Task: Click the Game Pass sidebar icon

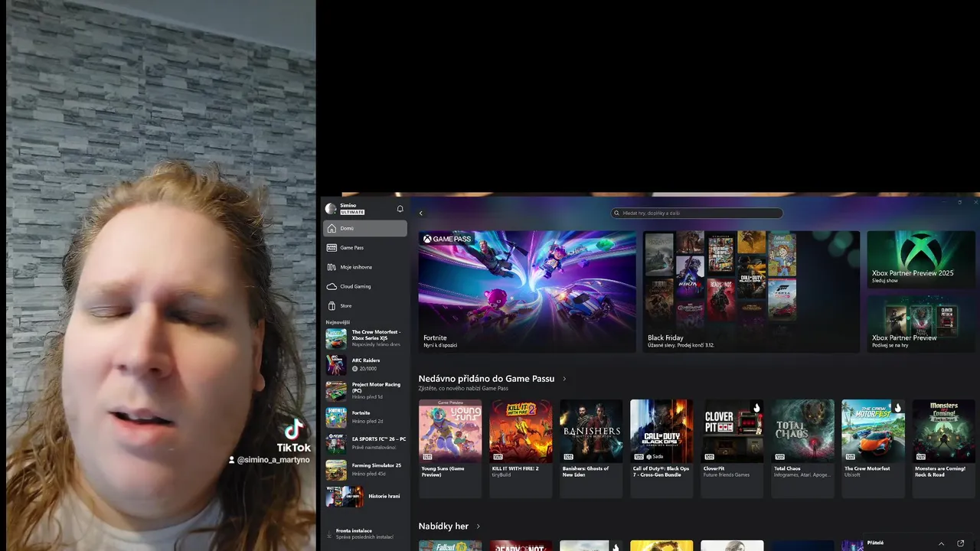Action: click(x=332, y=248)
